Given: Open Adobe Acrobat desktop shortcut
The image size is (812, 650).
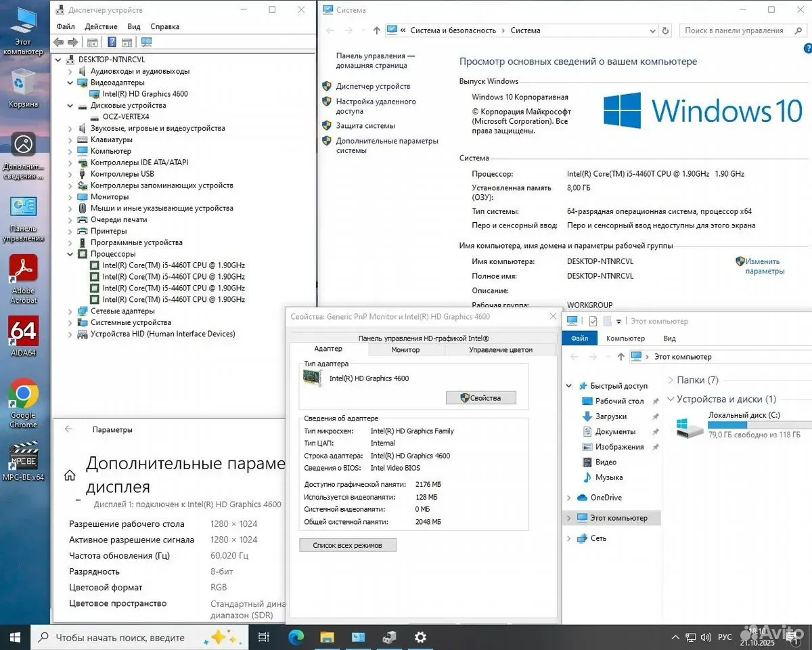Looking at the screenshot, I should tap(23, 279).
